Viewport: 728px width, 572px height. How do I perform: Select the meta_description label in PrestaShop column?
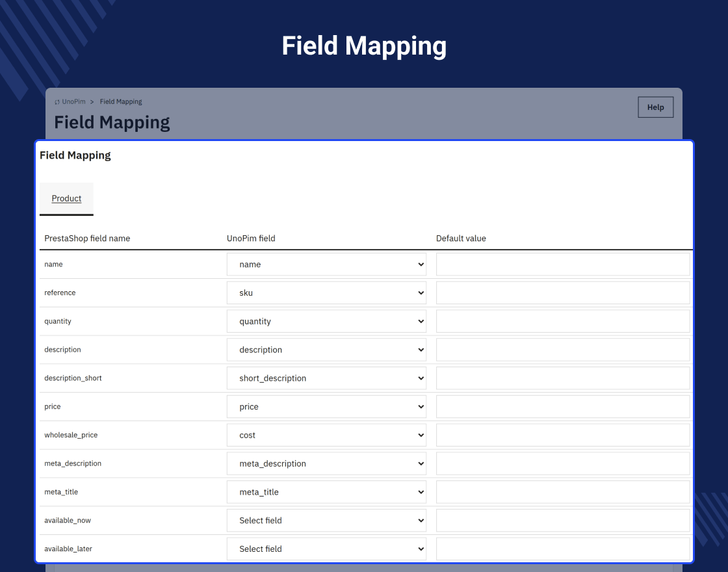pos(73,463)
